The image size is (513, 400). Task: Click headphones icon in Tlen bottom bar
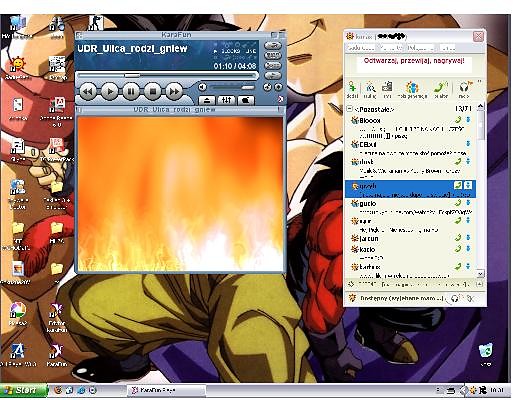click(x=454, y=298)
